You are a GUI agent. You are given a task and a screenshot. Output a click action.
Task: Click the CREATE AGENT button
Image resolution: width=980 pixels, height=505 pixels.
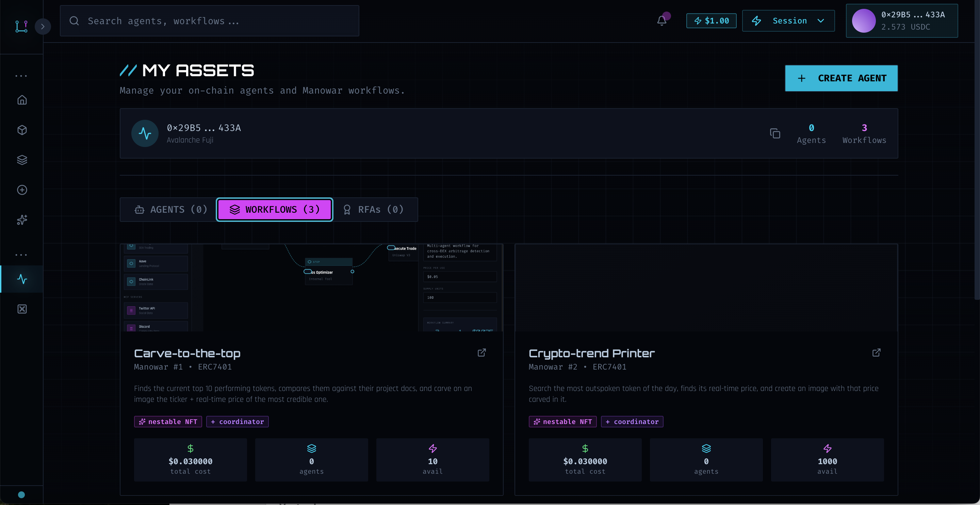click(841, 78)
